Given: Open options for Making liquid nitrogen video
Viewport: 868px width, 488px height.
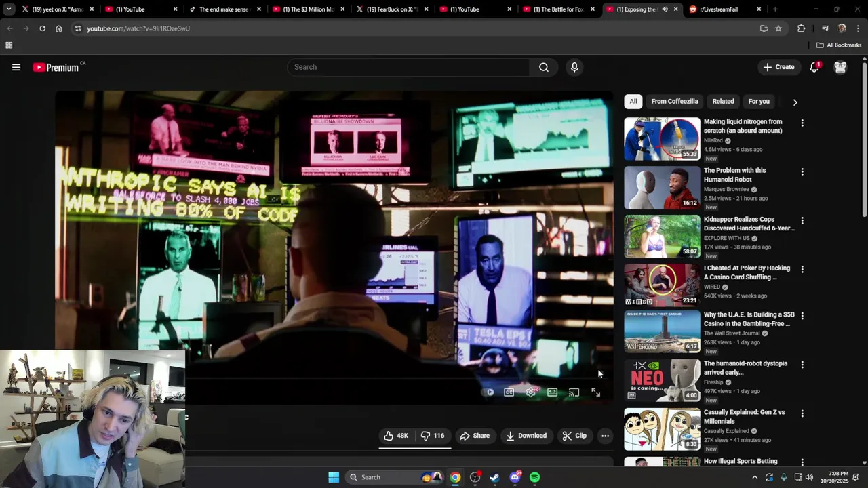Looking at the screenshot, I should coord(802,123).
